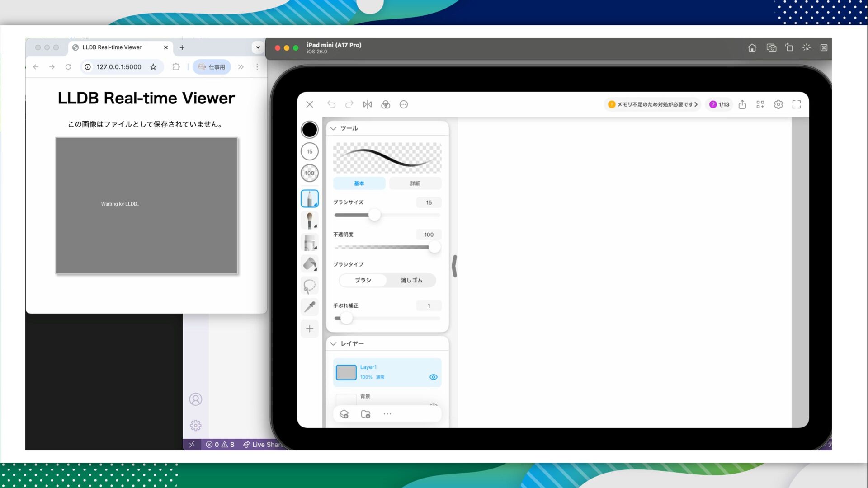Screen dimensions: 868x488
Task: Open the memory shortage warning message
Action: [x=652, y=104]
